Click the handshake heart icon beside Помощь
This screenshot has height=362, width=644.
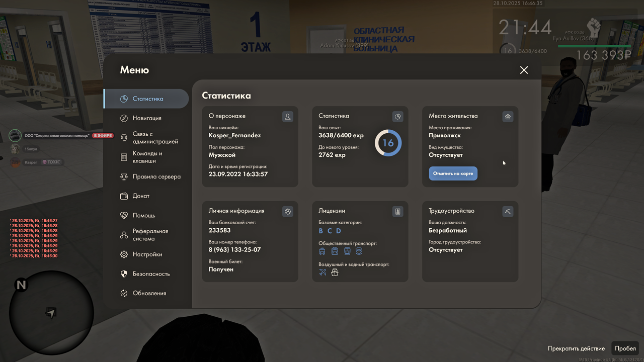124,215
